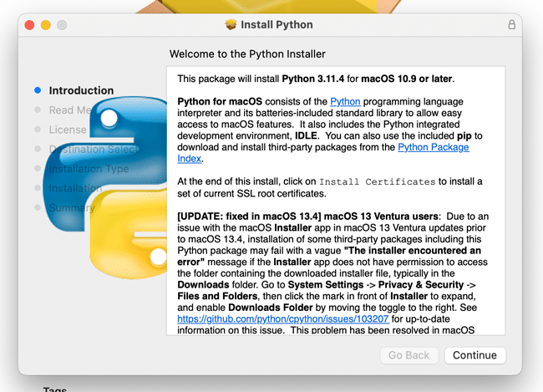Click the 'Welcome to the Python Installer' heading
The height and width of the screenshot is (392, 543).
point(247,54)
